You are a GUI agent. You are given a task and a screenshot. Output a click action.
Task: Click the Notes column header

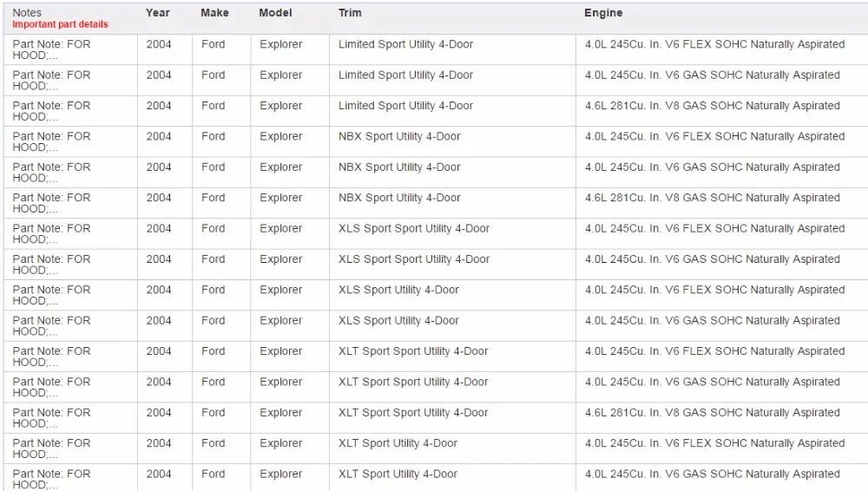(x=27, y=13)
